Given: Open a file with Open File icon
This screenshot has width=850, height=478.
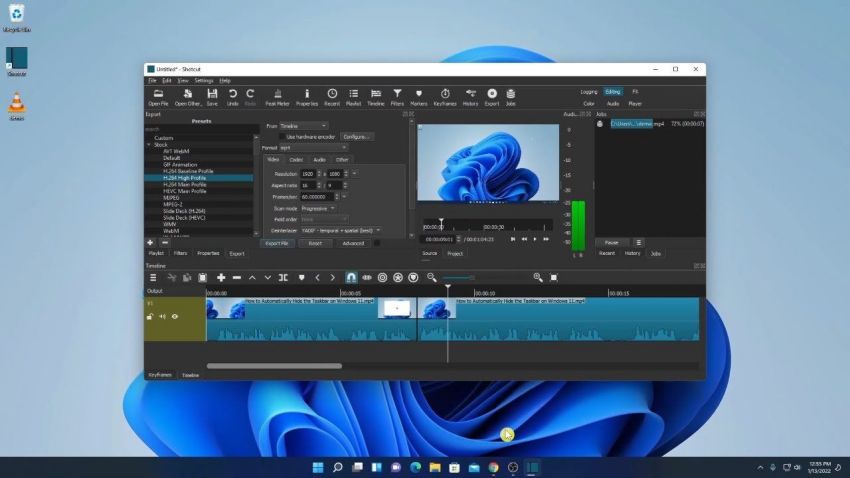Looking at the screenshot, I should click(x=158, y=97).
